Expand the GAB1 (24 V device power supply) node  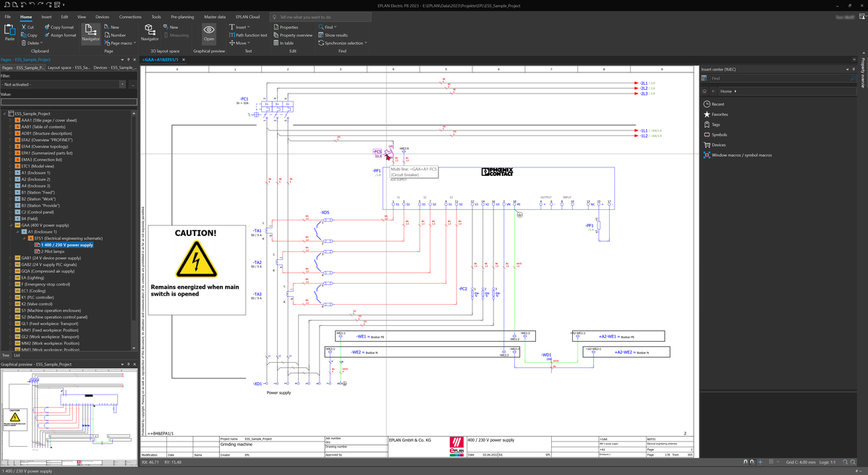(11, 258)
